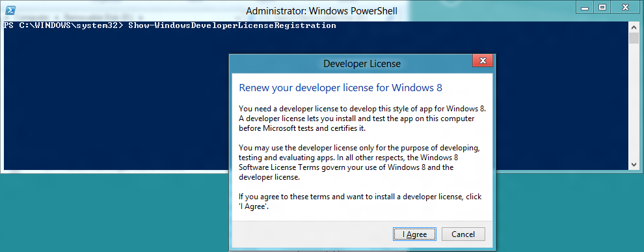644x252 pixels.
Task: Click the Show-WindowsDeveloperLicenseRegistration command text
Action: click(x=232, y=25)
